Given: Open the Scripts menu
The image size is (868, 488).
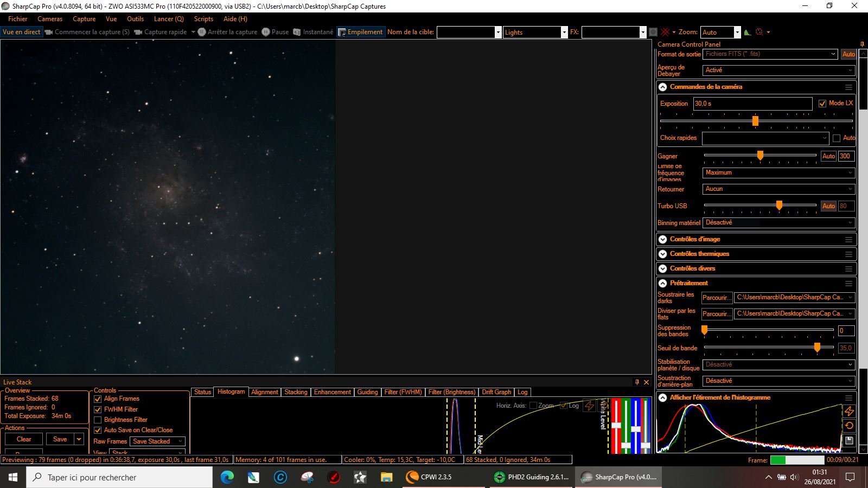Looking at the screenshot, I should click(x=203, y=19).
